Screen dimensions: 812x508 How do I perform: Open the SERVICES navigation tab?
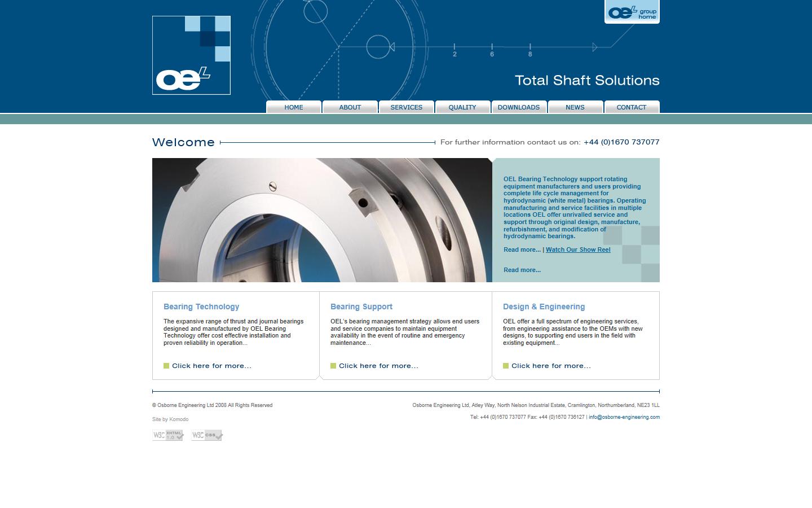(407, 107)
